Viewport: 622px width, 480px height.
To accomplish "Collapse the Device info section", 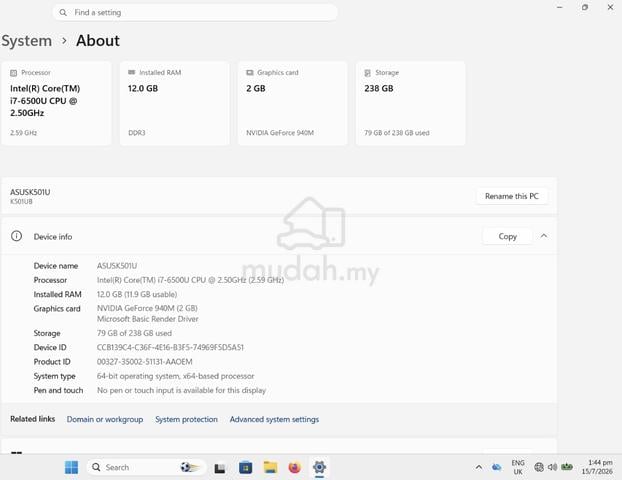I will [544, 236].
